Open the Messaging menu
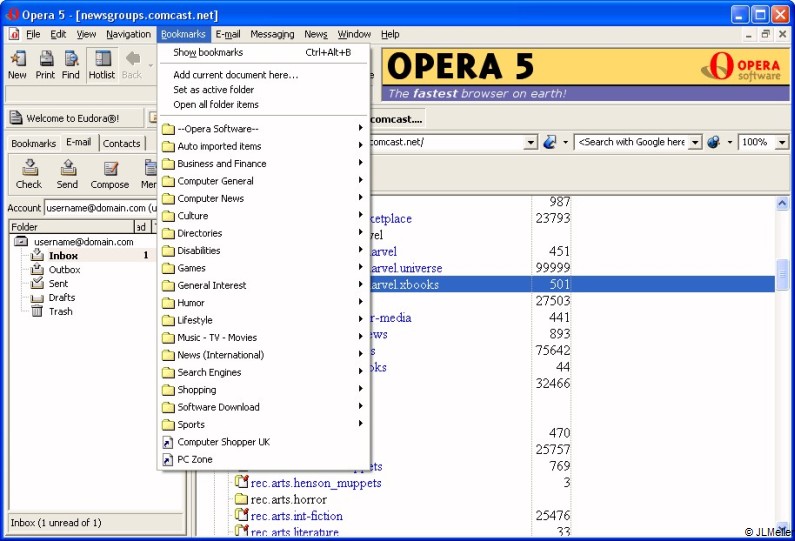The image size is (795, 541). pos(272,34)
